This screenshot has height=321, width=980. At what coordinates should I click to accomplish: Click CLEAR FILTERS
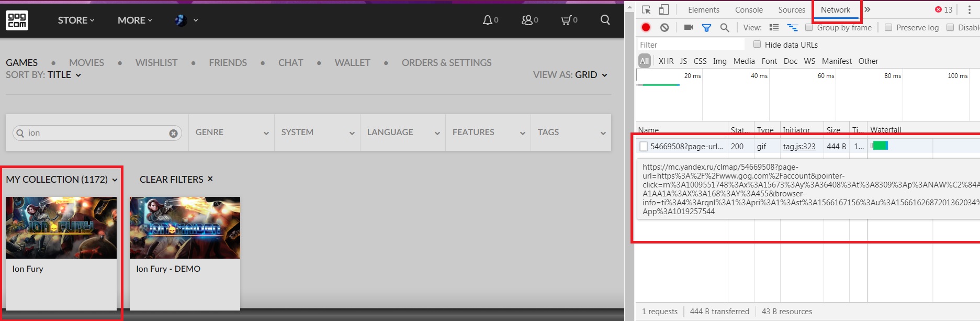(x=176, y=179)
